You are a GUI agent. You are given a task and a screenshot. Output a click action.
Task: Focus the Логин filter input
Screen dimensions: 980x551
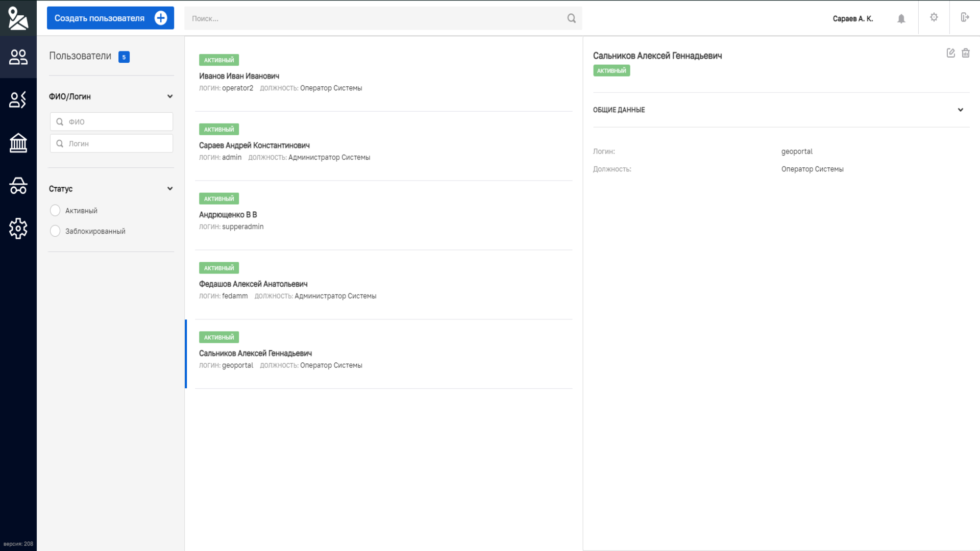(111, 143)
